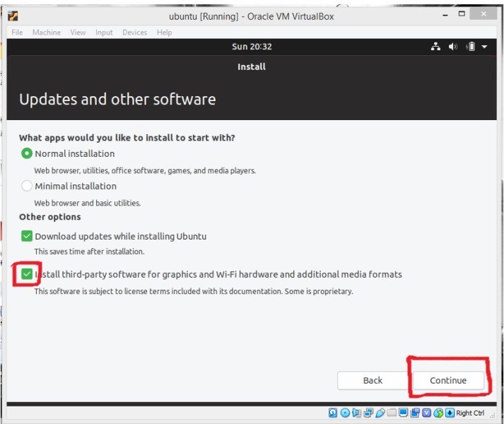The width and height of the screenshot is (504, 424).
Task: Click the shared folders status icon
Action: (x=392, y=413)
